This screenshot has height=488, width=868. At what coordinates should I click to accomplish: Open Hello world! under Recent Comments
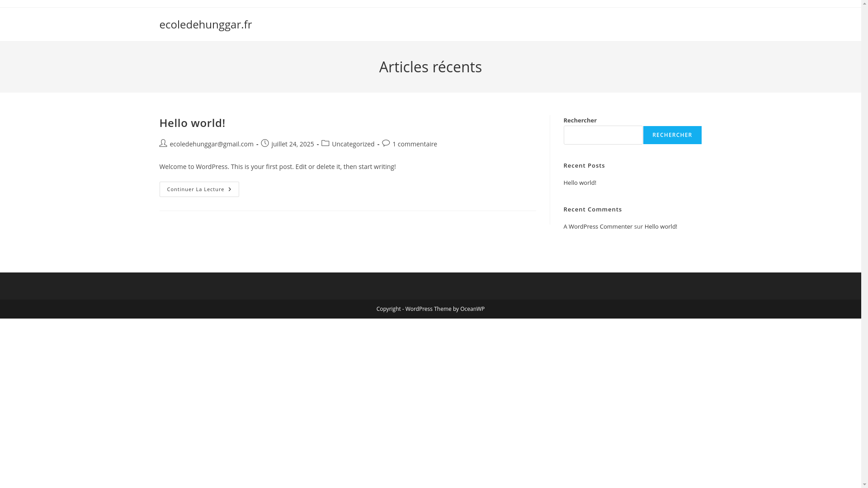[x=660, y=226]
